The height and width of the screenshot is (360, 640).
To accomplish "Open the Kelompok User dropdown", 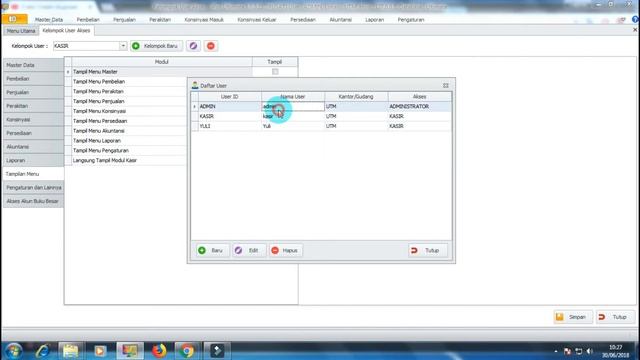I will point(123,46).
